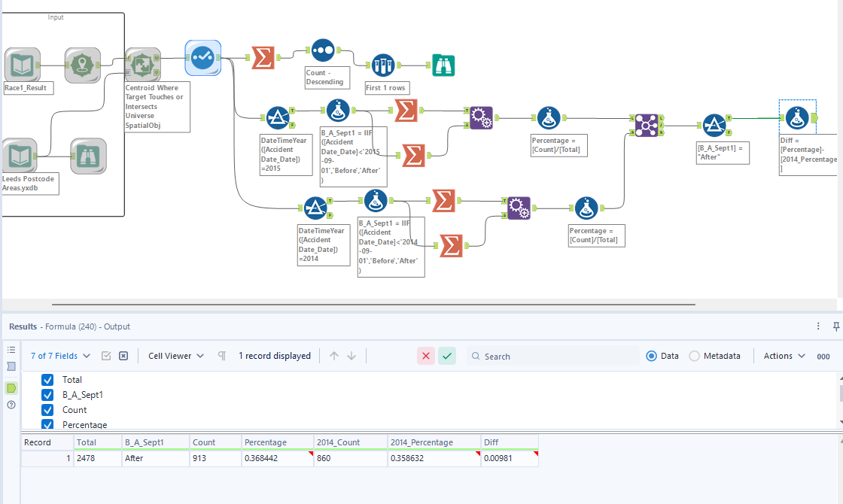The width and height of the screenshot is (843, 504).
Task: Apply changes with the green checkmark button
Action: tap(446, 355)
